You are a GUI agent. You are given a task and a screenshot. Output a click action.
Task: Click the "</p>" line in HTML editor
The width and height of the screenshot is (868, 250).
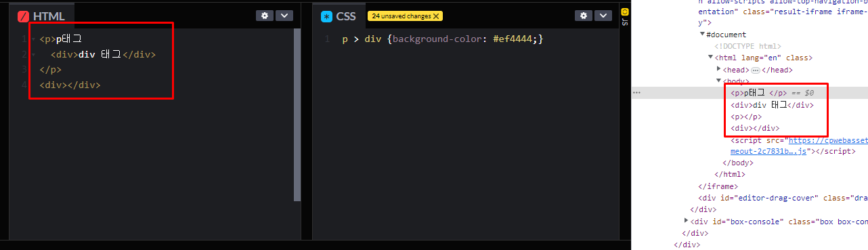pyautogui.click(x=51, y=69)
